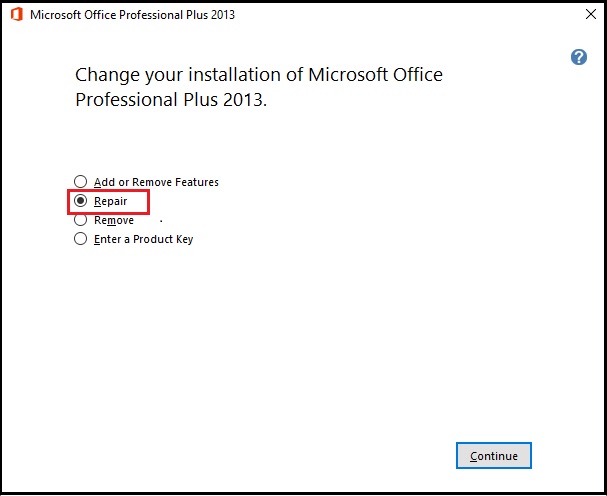Choose the Repair radio button

[x=81, y=201]
